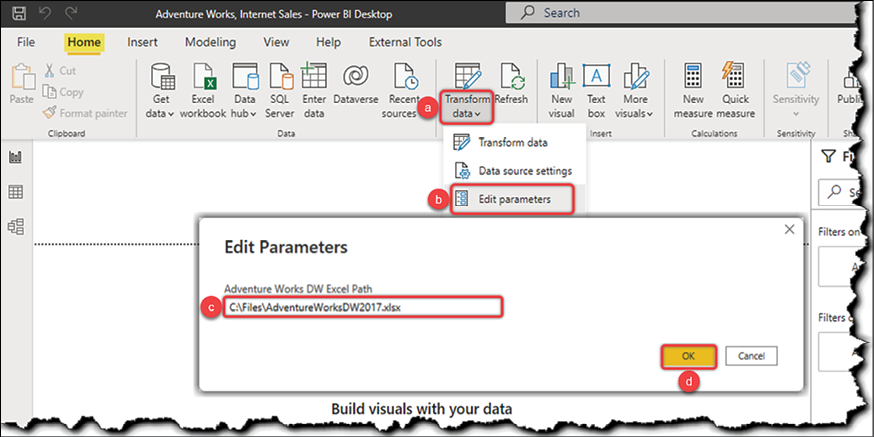Screen dimensions: 874x437
Task: Insert a Text box
Action: (596, 90)
